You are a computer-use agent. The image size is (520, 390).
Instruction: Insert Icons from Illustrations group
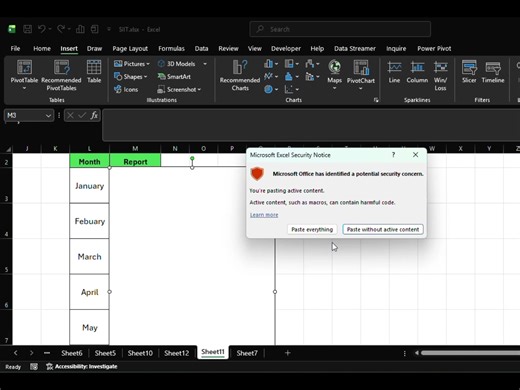click(126, 89)
